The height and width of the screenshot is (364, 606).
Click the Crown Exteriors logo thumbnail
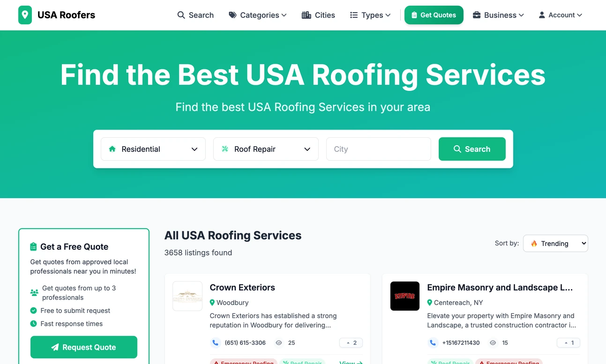click(187, 296)
